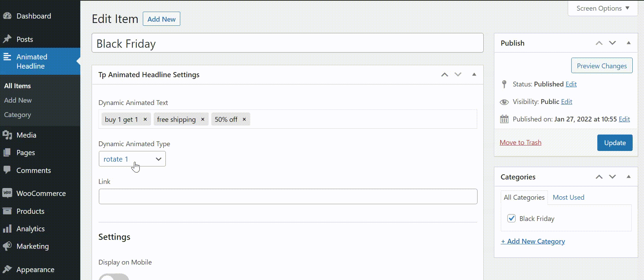Delete the 'free shipping' tag
644x280 pixels.
(x=203, y=119)
